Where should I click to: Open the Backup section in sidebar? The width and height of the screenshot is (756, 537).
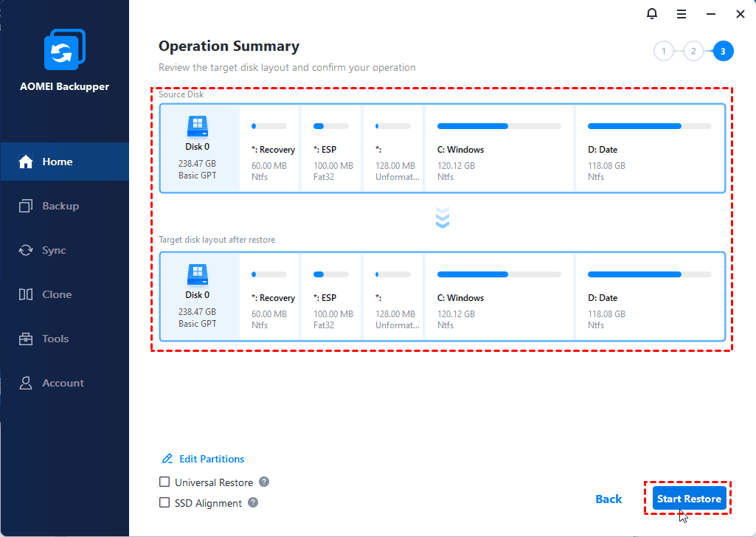[x=60, y=206]
